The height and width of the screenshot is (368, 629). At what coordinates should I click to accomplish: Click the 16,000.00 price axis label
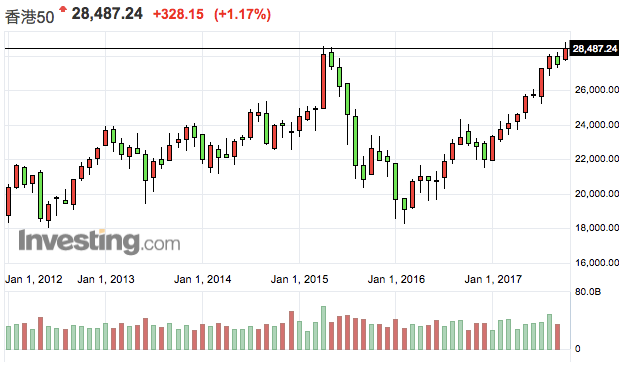point(597,263)
